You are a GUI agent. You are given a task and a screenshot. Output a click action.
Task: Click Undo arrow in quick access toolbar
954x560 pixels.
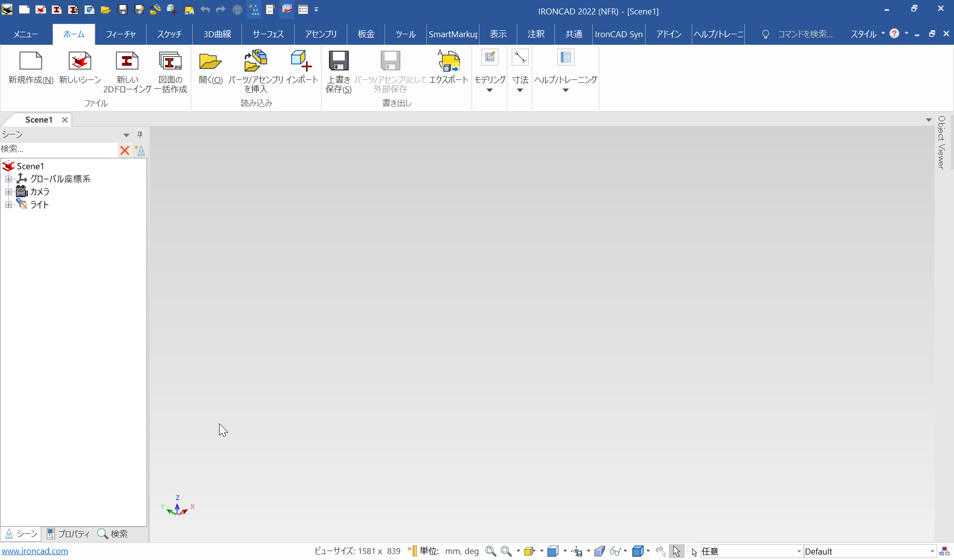click(205, 9)
